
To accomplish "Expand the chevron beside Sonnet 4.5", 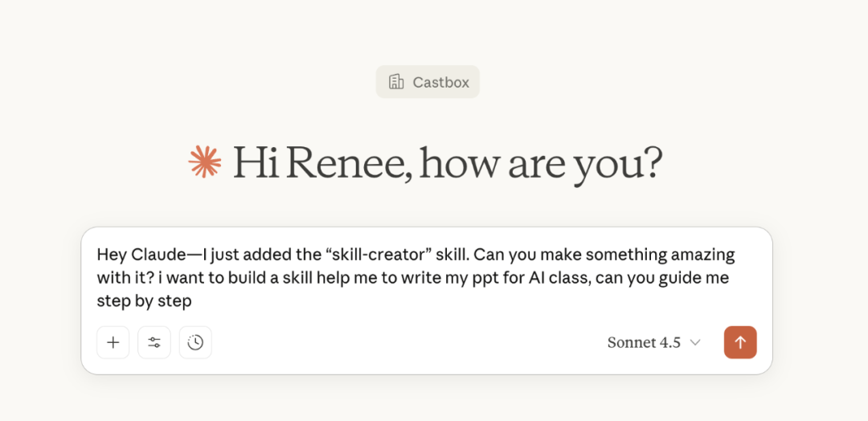I will click(x=695, y=343).
